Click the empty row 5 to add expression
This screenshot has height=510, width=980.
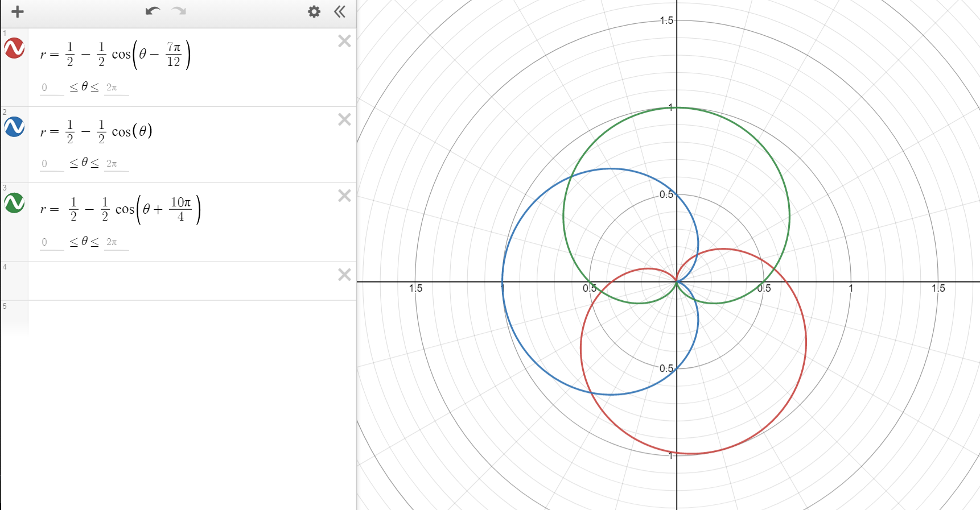tap(192, 317)
